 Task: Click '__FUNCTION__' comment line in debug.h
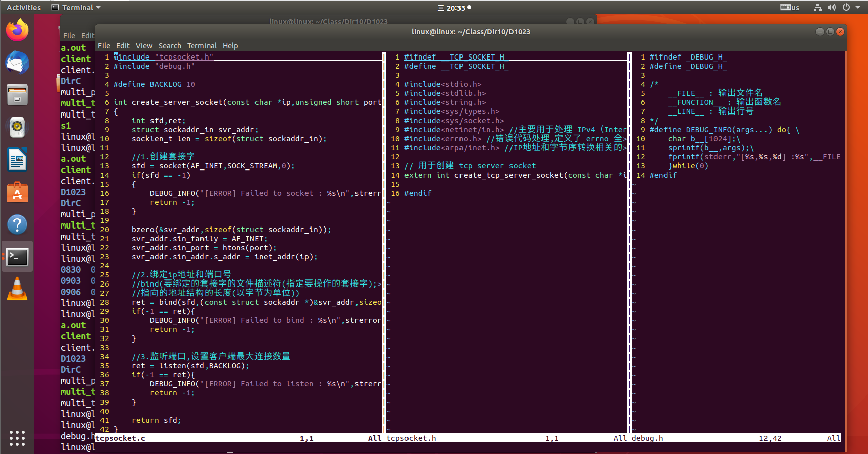pos(725,102)
